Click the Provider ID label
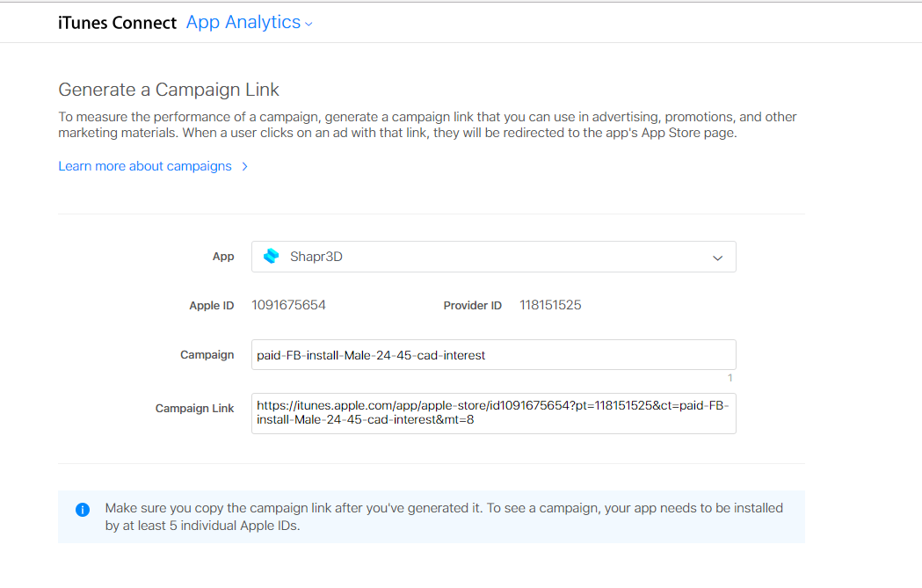This screenshot has width=922, height=588. [x=472, y=306]
